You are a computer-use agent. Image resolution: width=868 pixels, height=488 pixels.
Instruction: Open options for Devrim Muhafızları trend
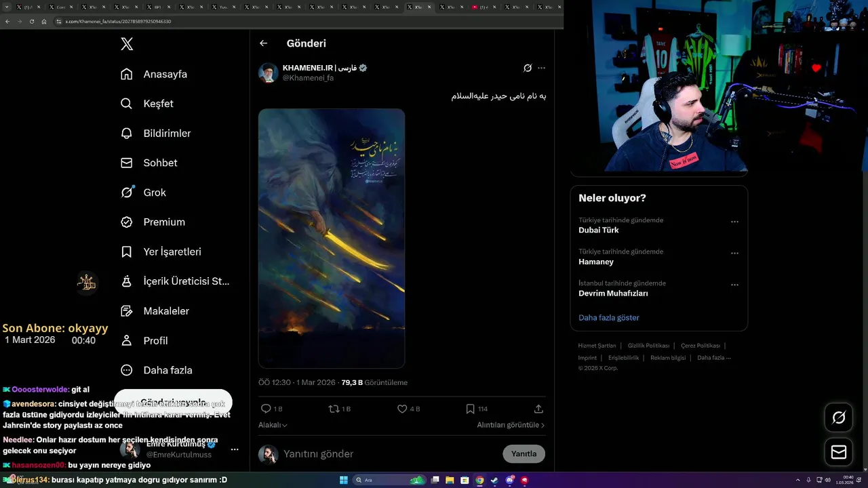734,285
